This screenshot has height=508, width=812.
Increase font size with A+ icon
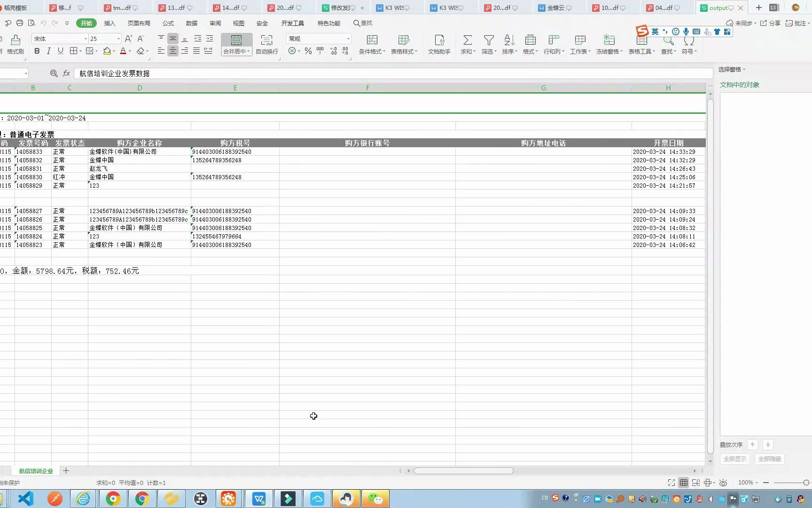point(128,39)
